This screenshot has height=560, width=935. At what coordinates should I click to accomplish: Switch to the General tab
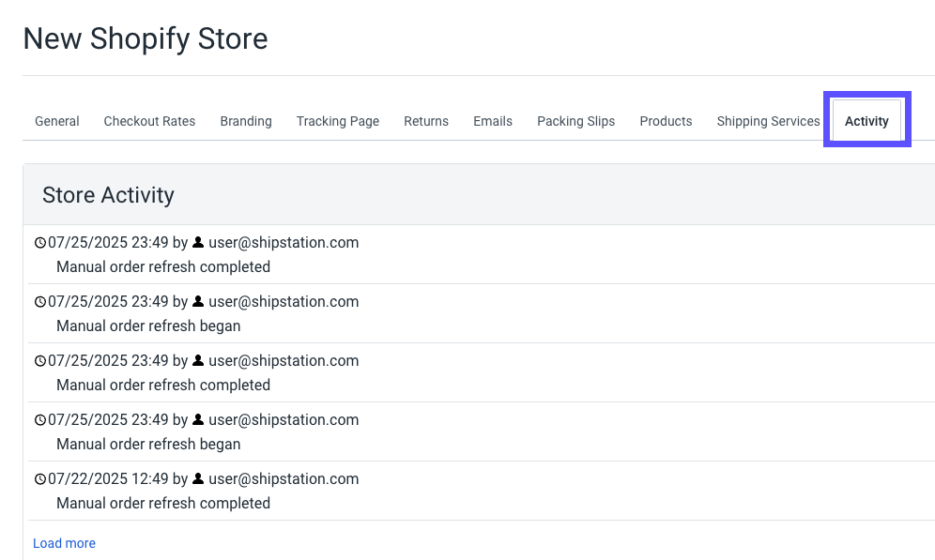56,121
